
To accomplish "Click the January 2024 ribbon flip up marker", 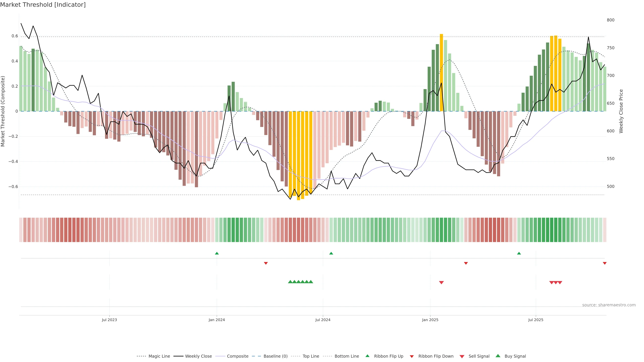I will [x=217, y=253].
